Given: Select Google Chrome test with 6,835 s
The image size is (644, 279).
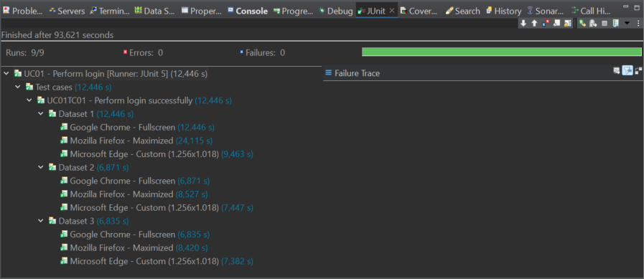Looking at the screenshot, I should point(135,235).
